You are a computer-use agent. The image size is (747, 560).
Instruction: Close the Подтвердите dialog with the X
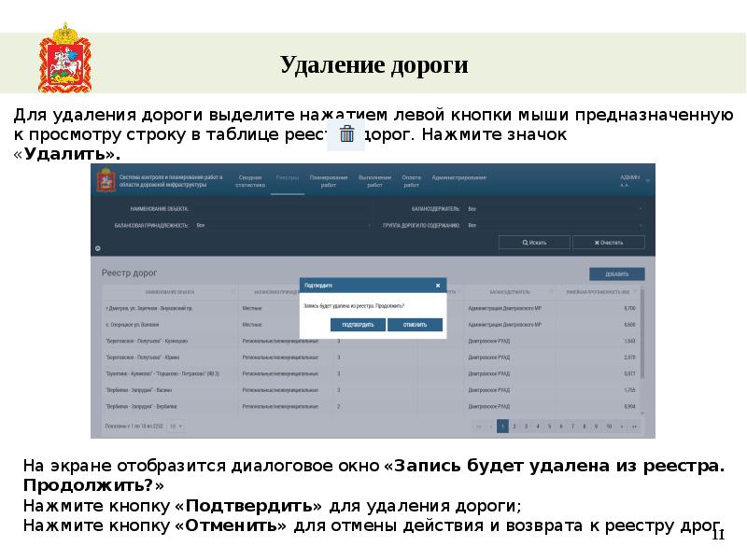[x=438, y=286]
